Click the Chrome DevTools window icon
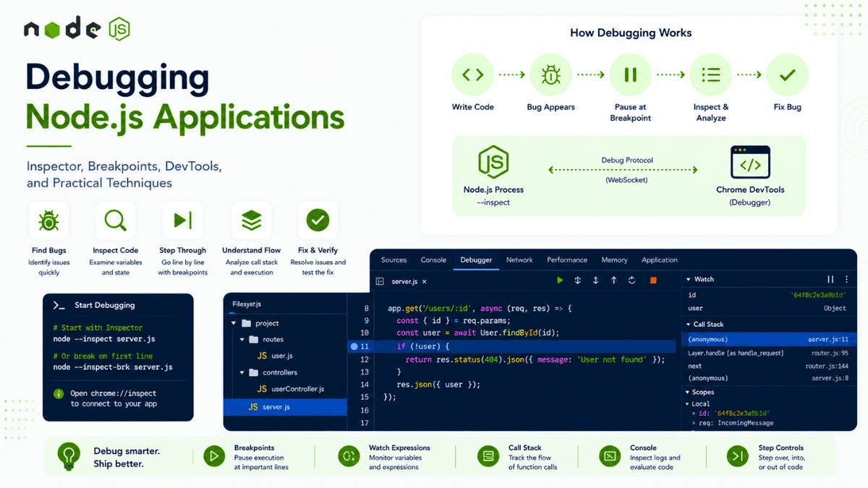868x488 pixels. pos(750,163)
